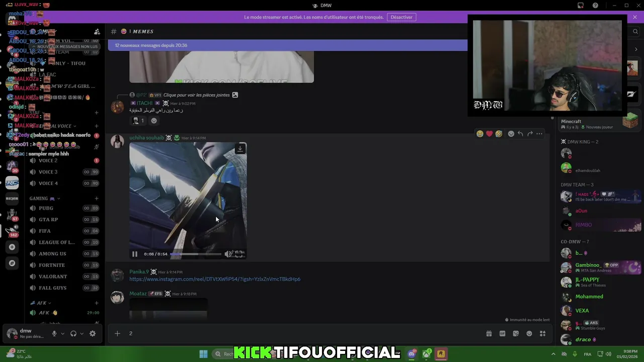Open member Mohammed profile
The height and width of the screenshot is (362, 644).
tap(600, 297)
